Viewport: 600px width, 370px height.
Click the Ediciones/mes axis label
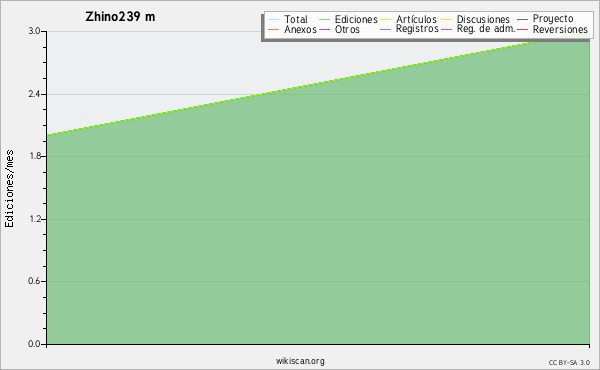[x=9, y=189]
